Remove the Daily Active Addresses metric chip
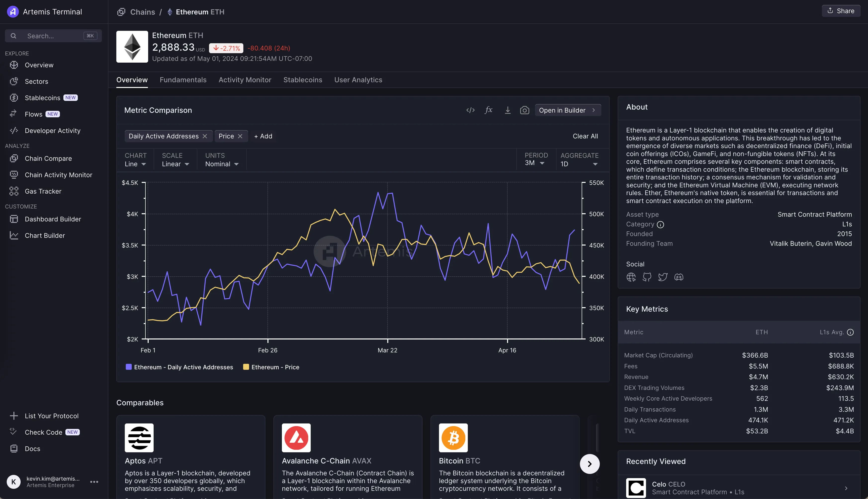The width and height of the screenshot is (868, 499). [x=205, y=136]
